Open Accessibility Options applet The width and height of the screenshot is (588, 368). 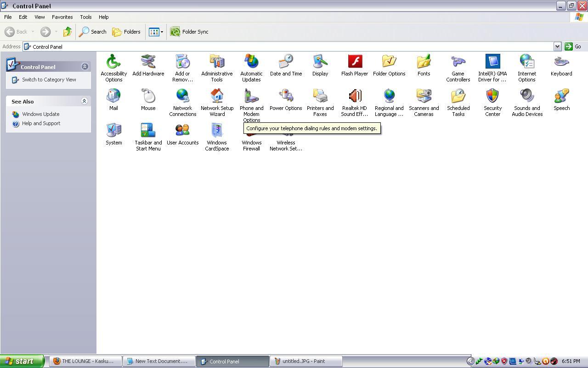click(113, 61)
